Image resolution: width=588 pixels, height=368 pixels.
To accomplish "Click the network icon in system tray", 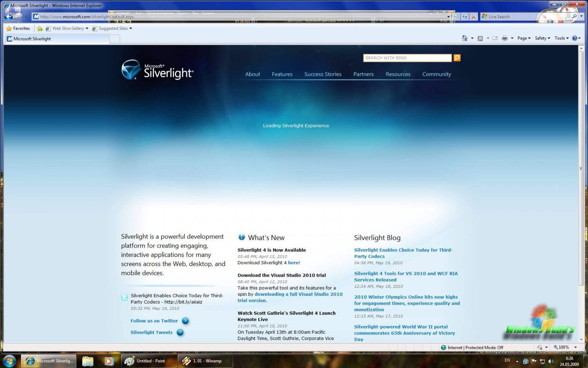I will (x=542, y=361).
